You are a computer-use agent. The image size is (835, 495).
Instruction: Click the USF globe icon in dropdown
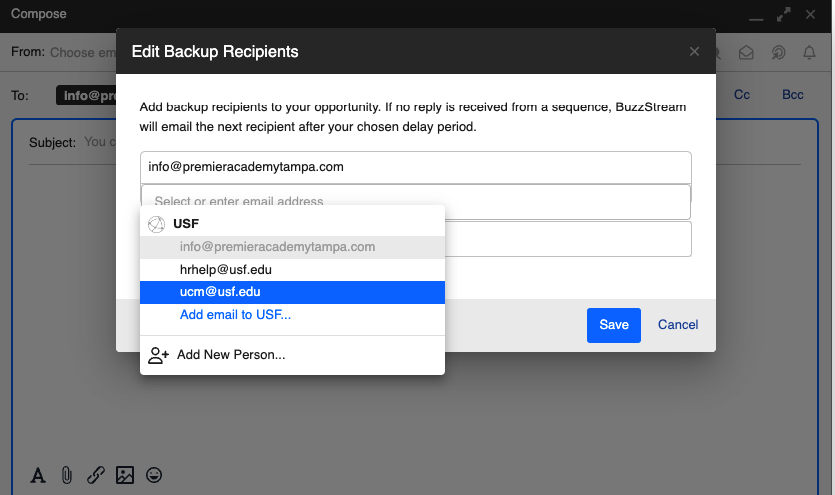(156, 224)
